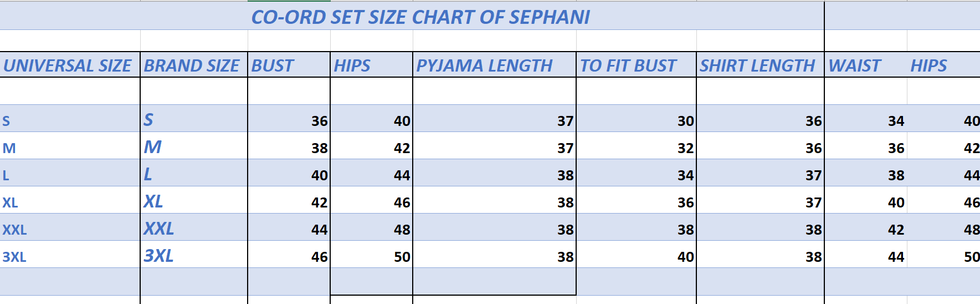Click waist value 34 in the S row
This screenshot has height=304, width=980.
[896, 121]
